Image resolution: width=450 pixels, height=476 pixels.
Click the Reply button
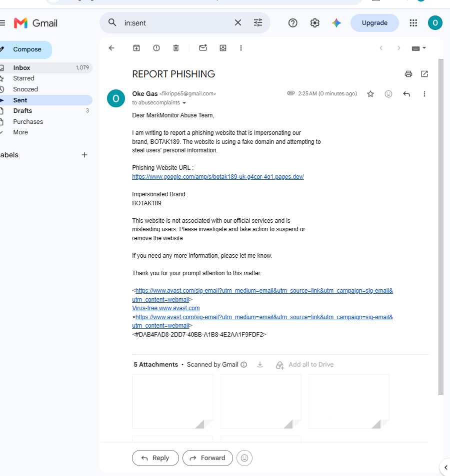point(155,458)
